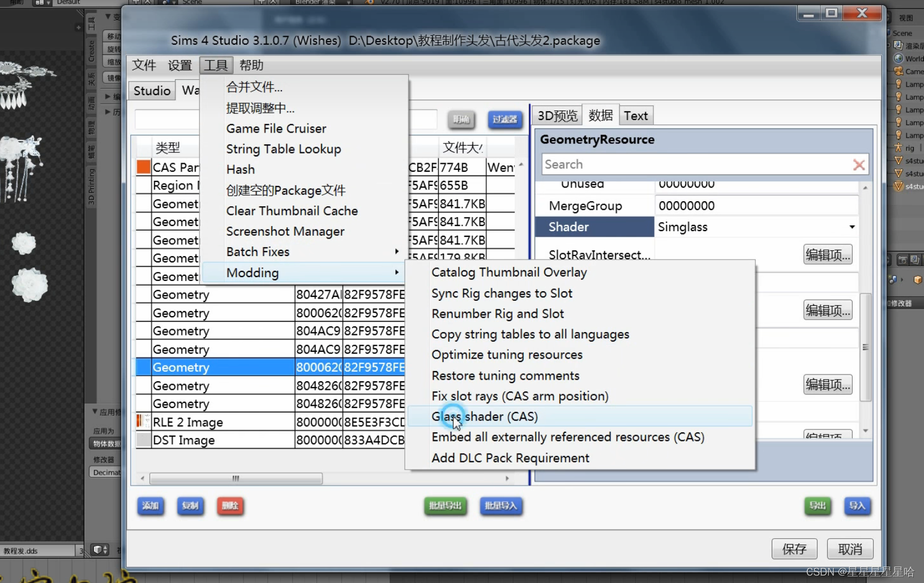Select the highlighted s4studio mesh icon in outliner

tap(899, 186)
